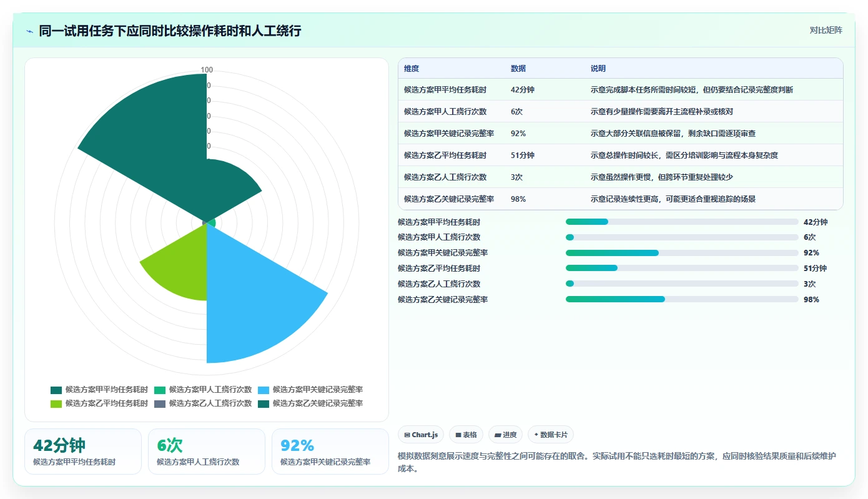The width and height of the screenshot is (868, 499).
Task: Toggle legend item 候选方案甲人工绕行次数 in the chart
Action: 203,390
